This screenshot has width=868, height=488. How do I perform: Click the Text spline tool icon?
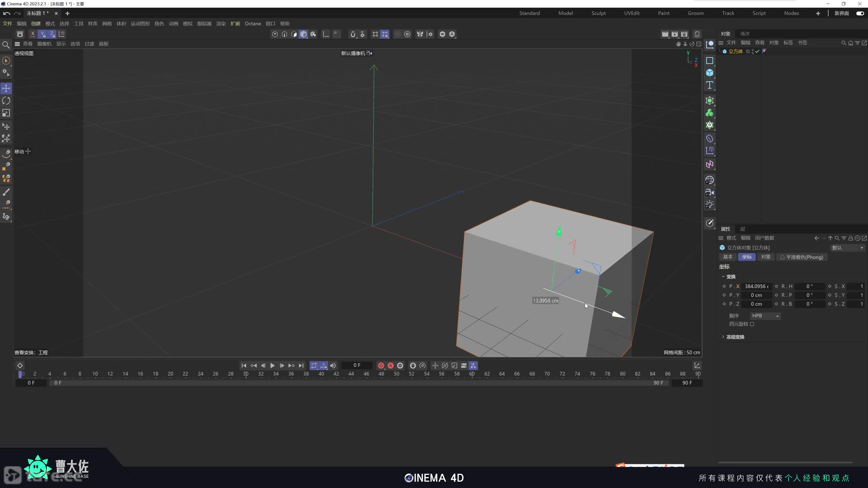pos(709,85)
